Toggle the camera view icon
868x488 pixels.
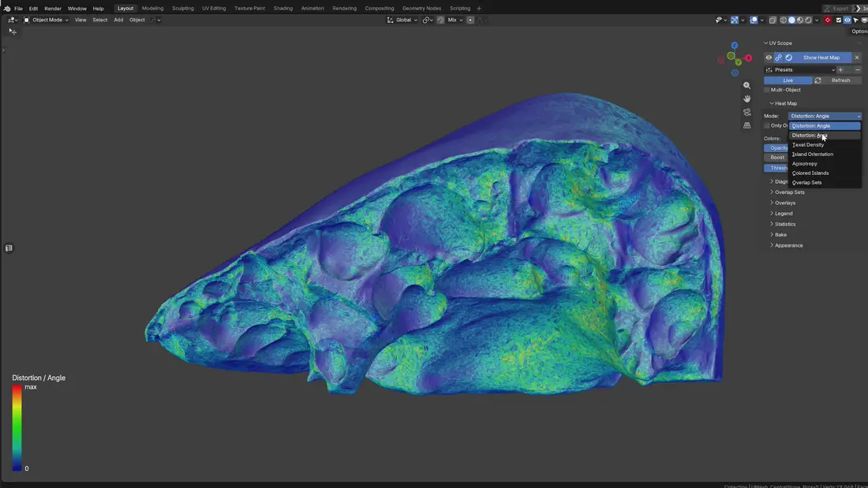pos(746,112)
